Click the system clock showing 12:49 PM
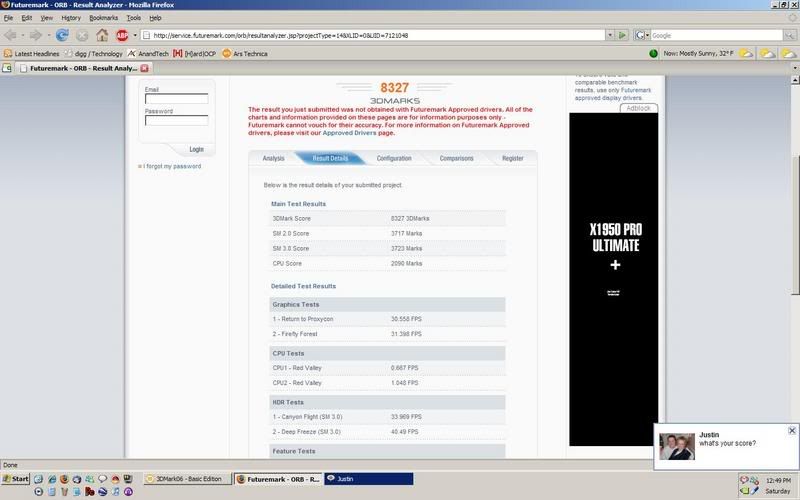The width and height of the screenshot is (800, 500). pos(778,481)
